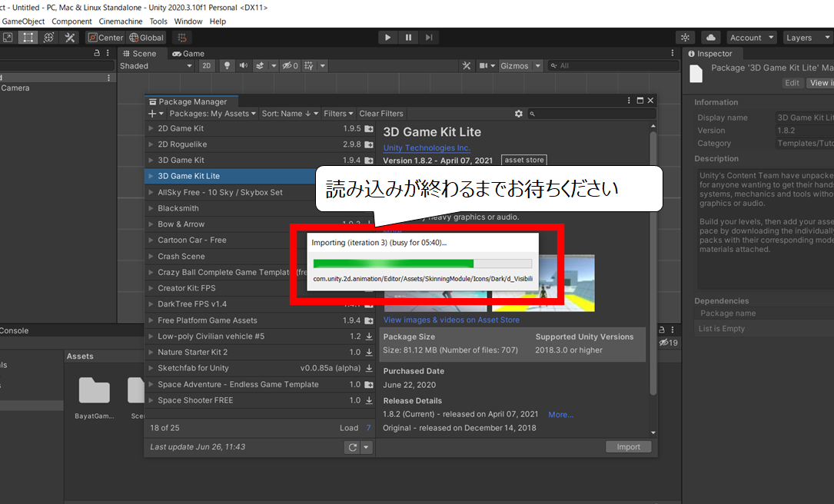This screenshot has height=504, width=834.
Task: Switch to the Scene tab
Action: (x=140, y=54)
